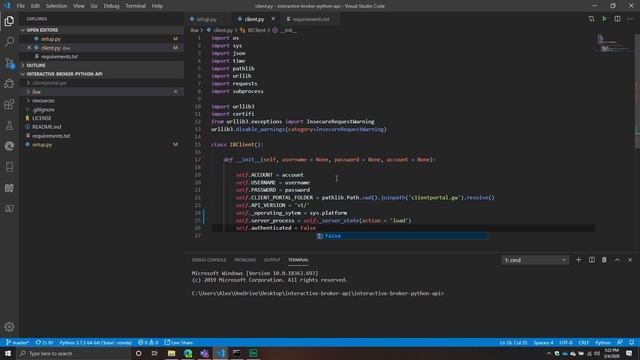Open File Explorer from taskbar
640x360 pixels.
[x=171, y=353]
